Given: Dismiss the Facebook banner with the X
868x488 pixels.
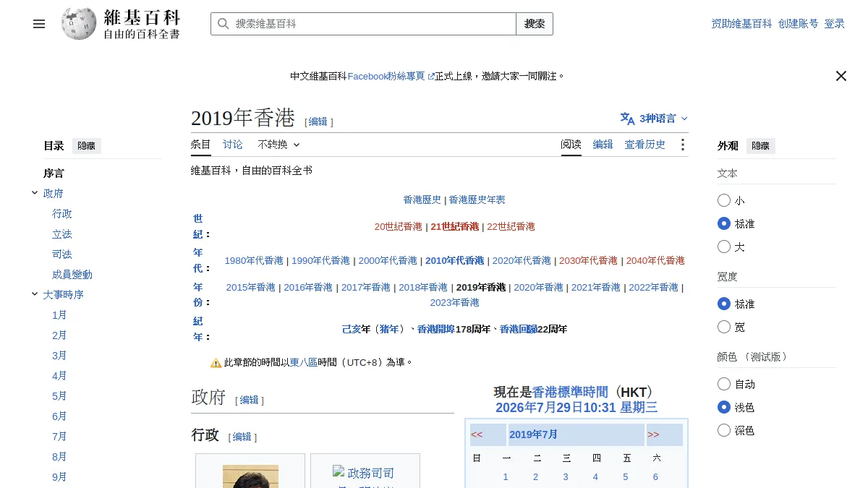Looking at the screenshot, I should (x=841, y=76).
